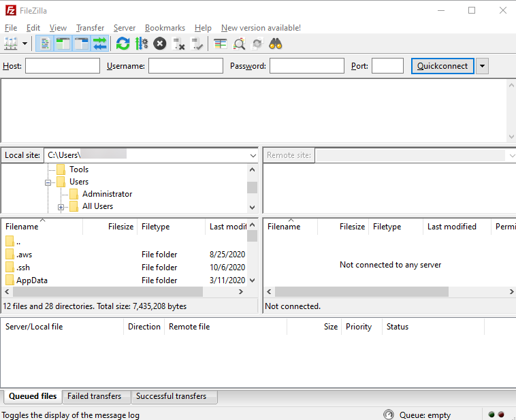Click the Quickconnect button
The image size is (516, 420).
[442, 66]
